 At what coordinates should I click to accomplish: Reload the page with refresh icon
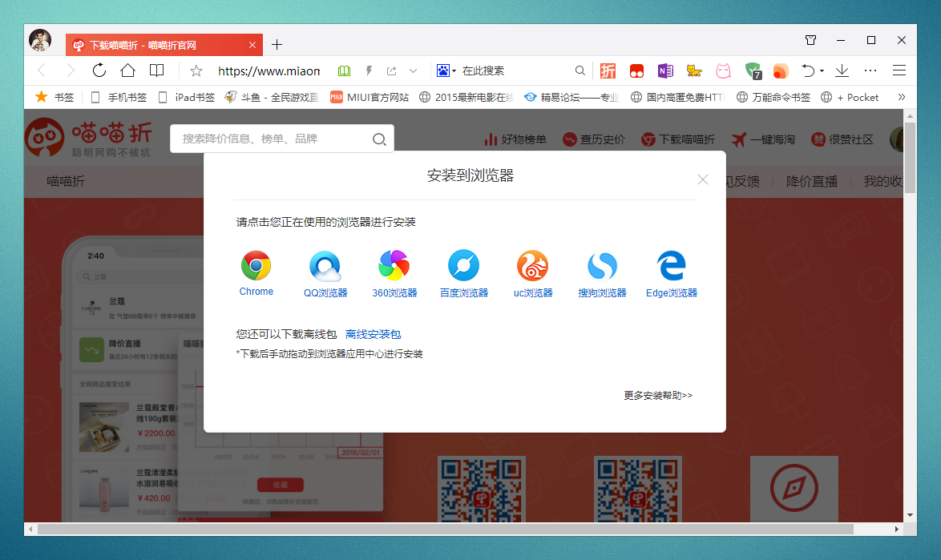point(99,71)
